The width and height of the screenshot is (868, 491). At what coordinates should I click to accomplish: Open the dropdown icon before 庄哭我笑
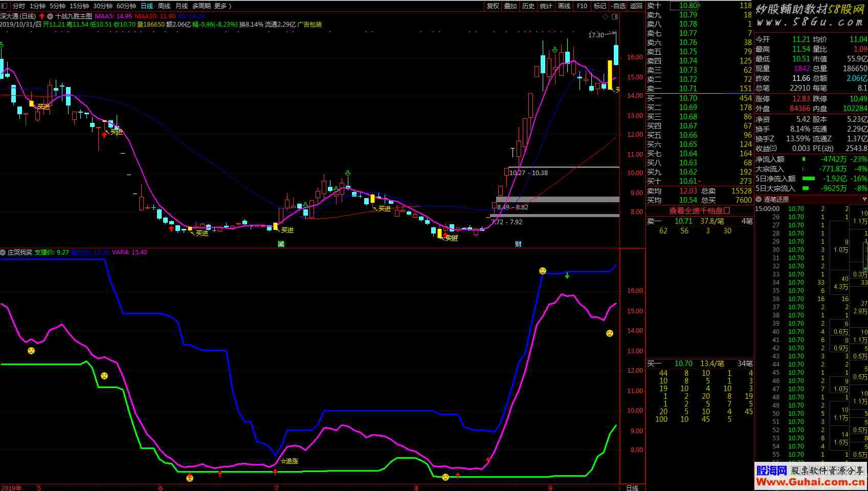(3, 252)
